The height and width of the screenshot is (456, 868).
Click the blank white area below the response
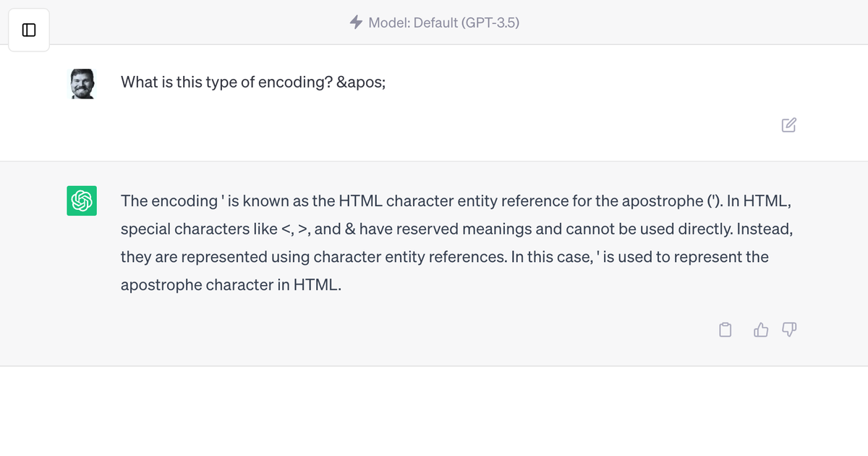434,411
